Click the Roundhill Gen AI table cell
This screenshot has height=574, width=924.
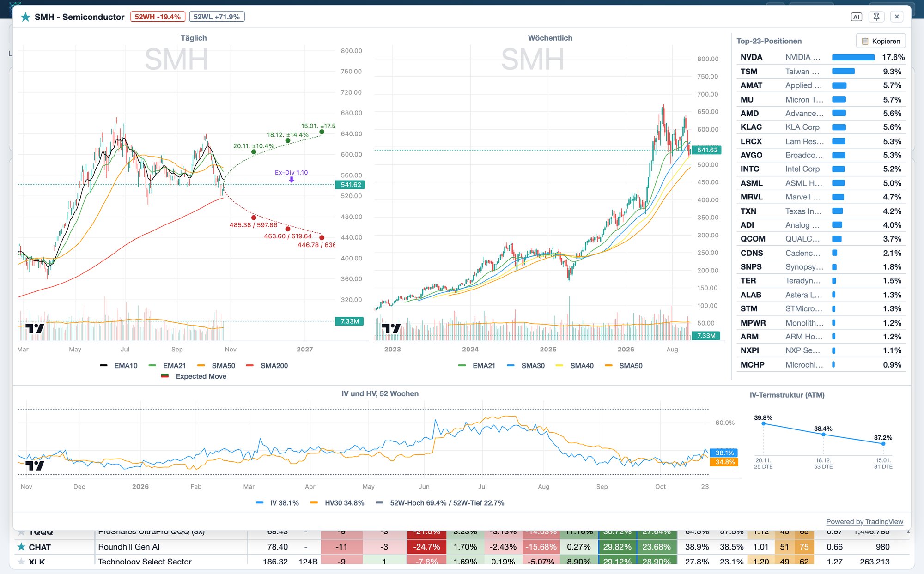tap(171, 547)
